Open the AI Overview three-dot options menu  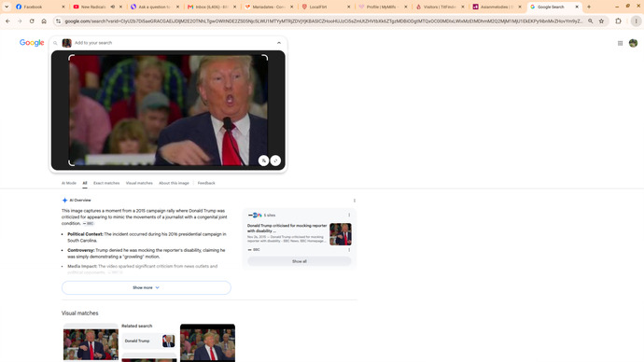(x=355, y=201)
